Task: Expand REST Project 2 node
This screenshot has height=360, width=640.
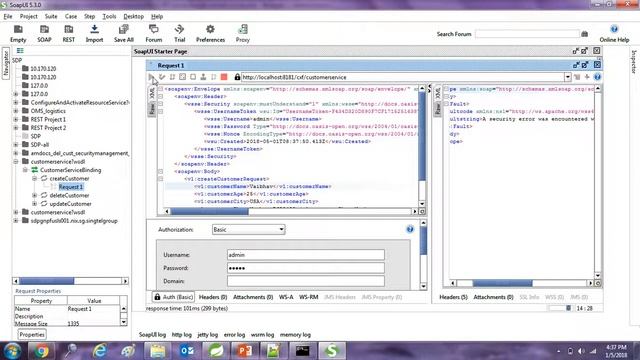Action: pyautogui.click(x=16, y=128)
